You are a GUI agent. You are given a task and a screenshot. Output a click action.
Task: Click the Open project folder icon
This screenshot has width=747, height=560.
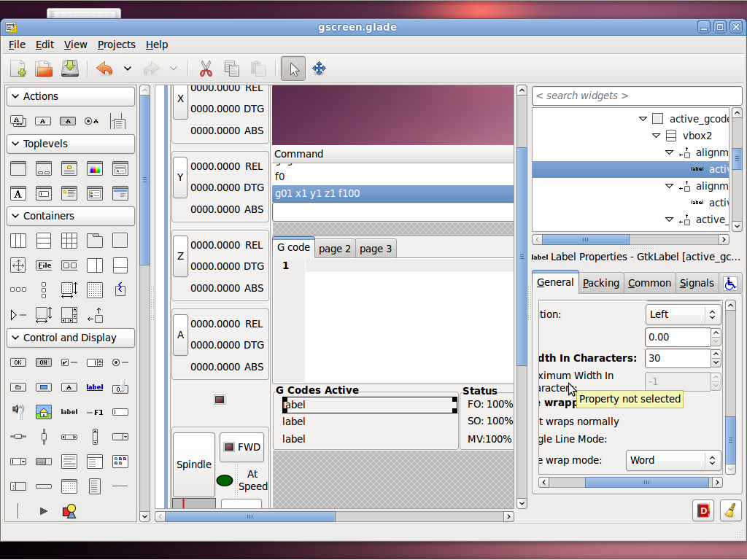[x=44, y=69]
